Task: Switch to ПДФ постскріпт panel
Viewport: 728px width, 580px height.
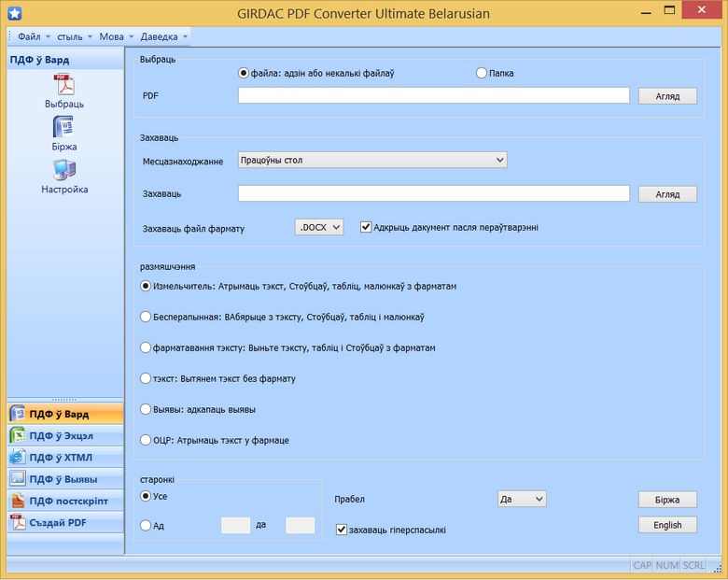Action: 65,501
